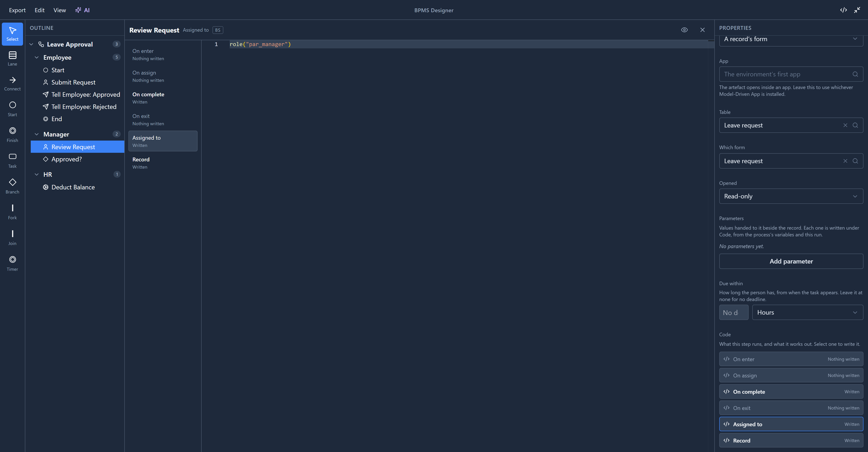Open On assign code in Properties

791,375
